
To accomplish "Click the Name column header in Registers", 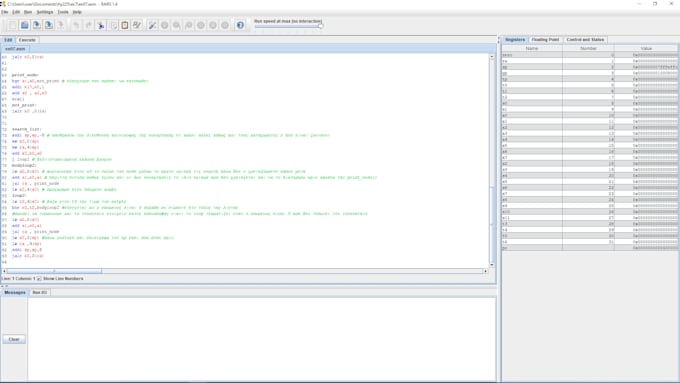I will click(x=532, y=48).
